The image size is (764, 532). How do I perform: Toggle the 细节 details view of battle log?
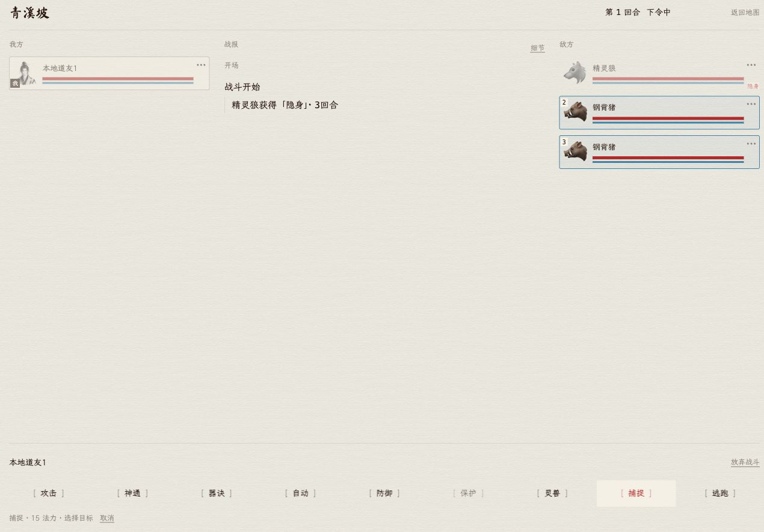point(537,48)
